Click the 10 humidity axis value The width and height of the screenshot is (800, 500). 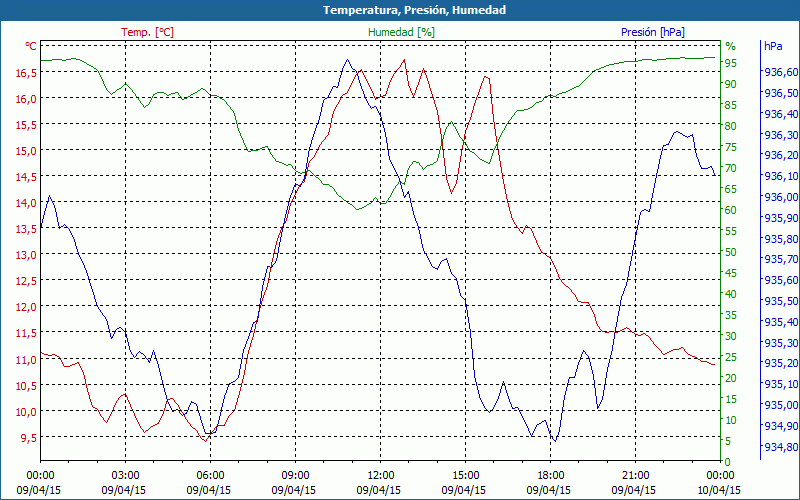tap(731, 420)
